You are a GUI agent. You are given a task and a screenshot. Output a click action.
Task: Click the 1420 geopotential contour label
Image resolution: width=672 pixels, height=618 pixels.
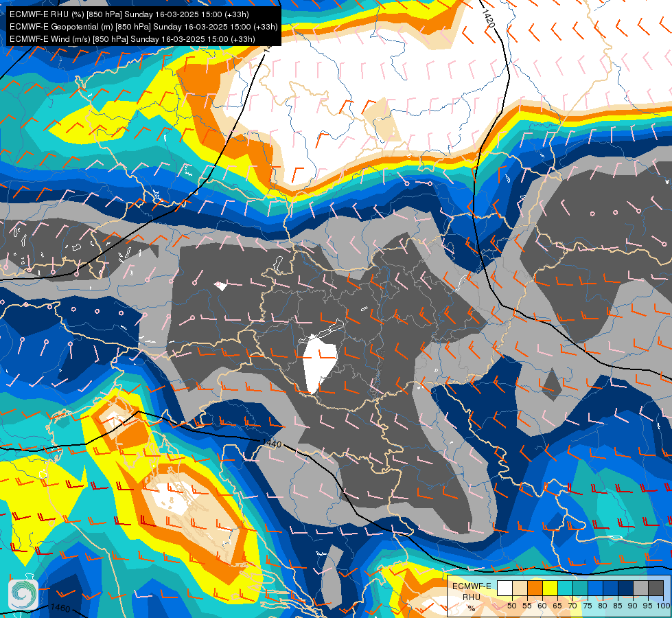tap(488, 19)
